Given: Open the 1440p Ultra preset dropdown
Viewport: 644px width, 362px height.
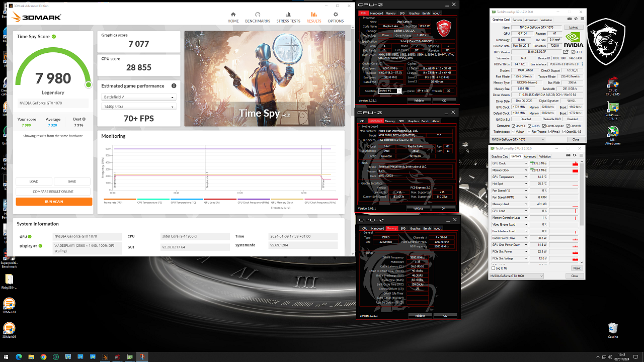Looking at the screenshot, I should click(x=139, y=107).
